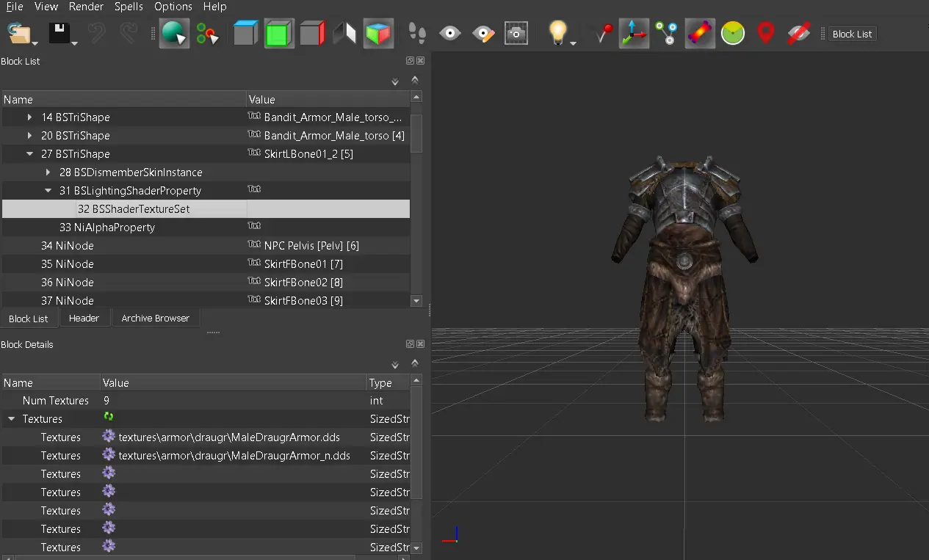
Task: Click the Undo arrow icon
Action: [x=96, y=33]
